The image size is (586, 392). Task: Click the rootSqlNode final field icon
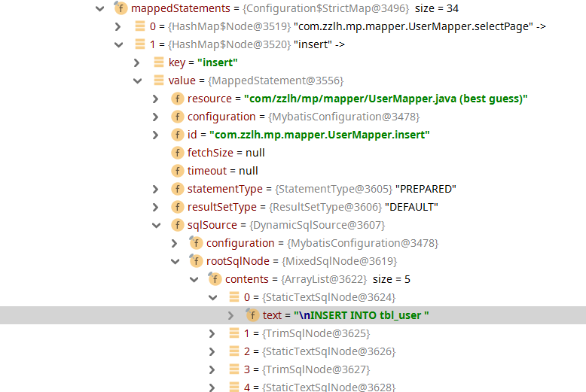click(196, 260)
